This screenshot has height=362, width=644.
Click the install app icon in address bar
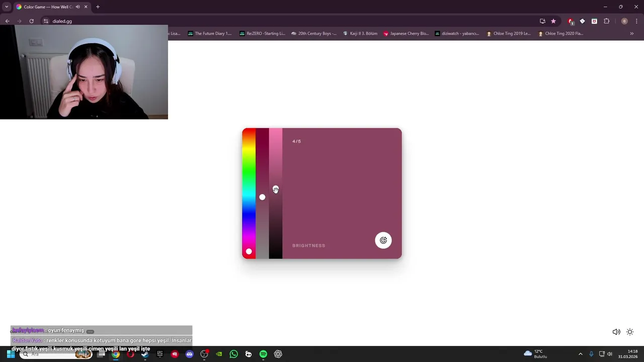[542, 21]
